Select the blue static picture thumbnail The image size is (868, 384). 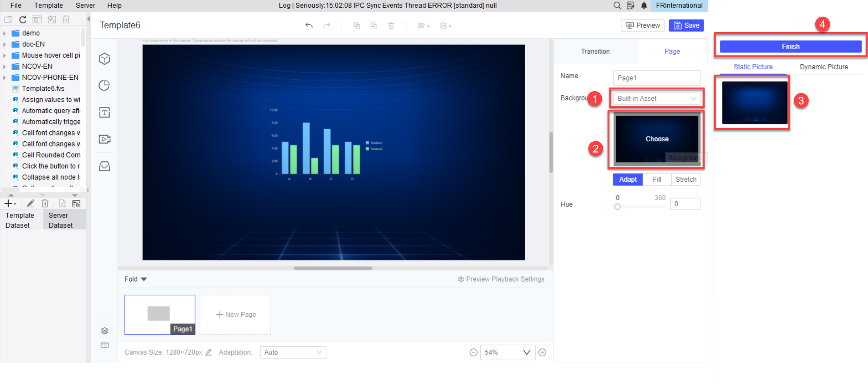point(754,103)
